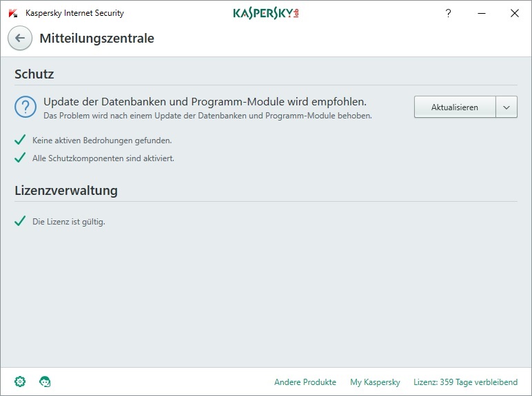The width and height of the screenshot is (532, 396).
Task: Click checkmark next to Alle Schutzkomponenten
Action: pos(20,158)
